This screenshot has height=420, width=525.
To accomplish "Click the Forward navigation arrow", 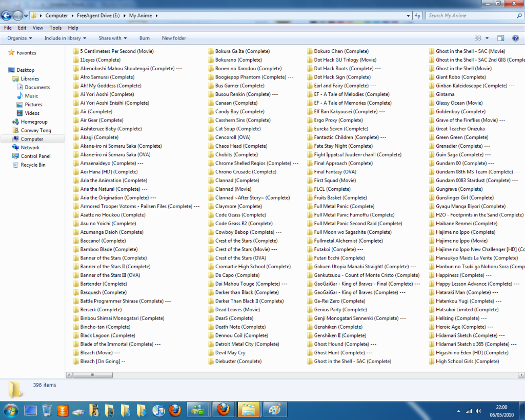I will pyautogui.click(x=17, y=15).
